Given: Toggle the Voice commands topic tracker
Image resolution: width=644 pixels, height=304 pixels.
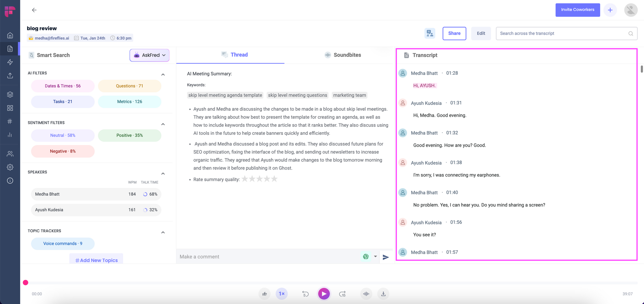Looking at the screenshot, I should click(62, 244).
